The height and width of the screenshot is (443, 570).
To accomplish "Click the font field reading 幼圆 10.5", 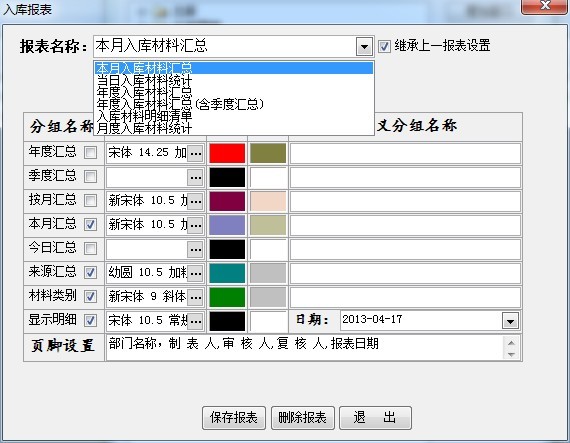I will (x=147, y=273).
